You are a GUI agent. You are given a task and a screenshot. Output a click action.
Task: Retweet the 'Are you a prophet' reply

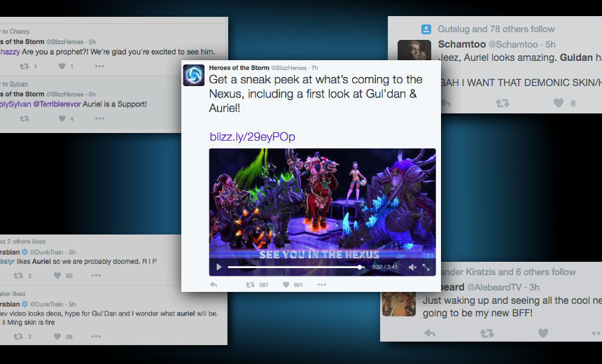tap(24, 66)
